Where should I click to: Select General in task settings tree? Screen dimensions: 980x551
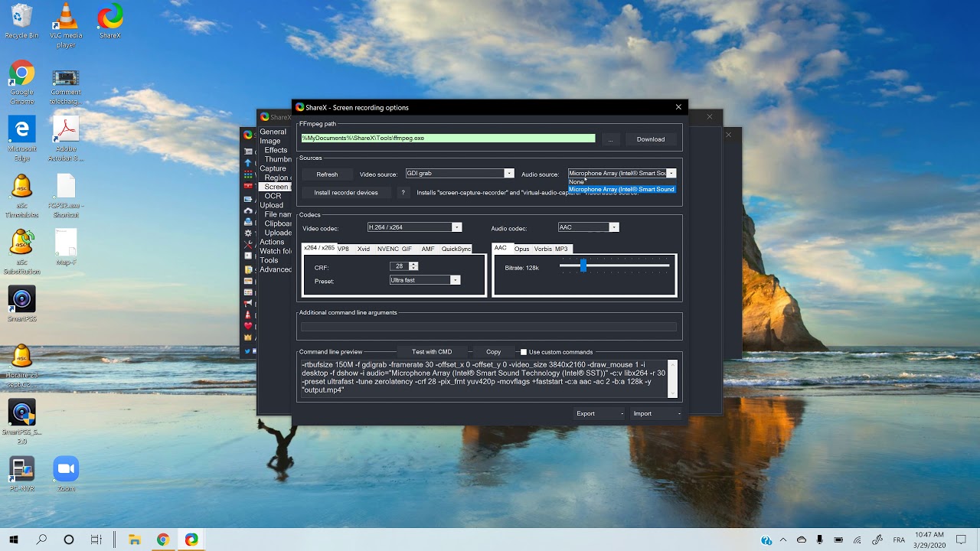click(x=273, y=132)
